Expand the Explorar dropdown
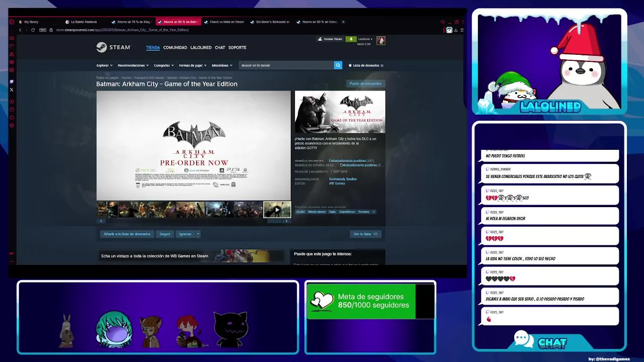Screen dimensions: 644x362 (104, 65)
